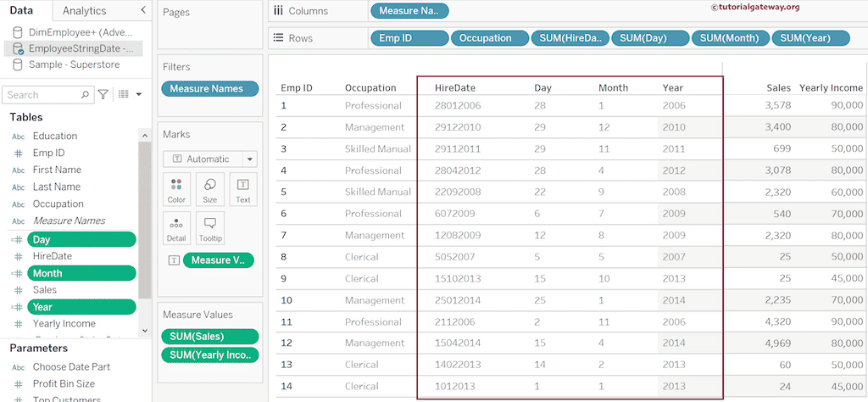The image size is (868, 402).
Task: Select the Month calculated field
Action: 81,273
